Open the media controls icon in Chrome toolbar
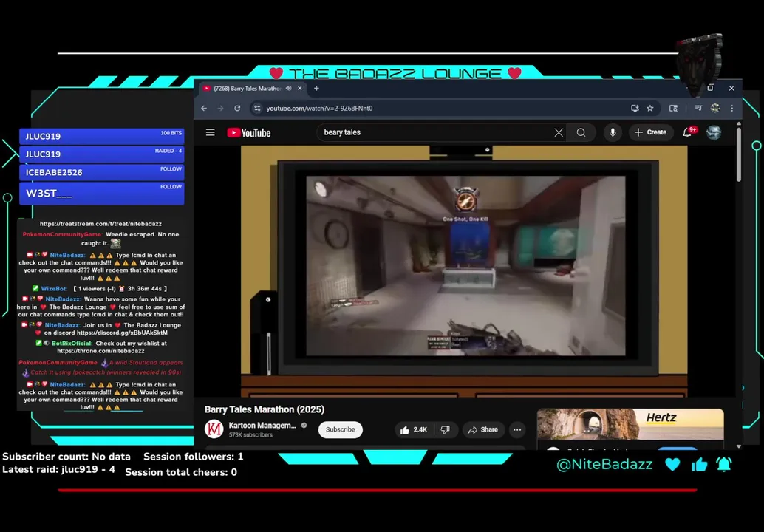This screenshot has width=764, height=532. [698, 108]
